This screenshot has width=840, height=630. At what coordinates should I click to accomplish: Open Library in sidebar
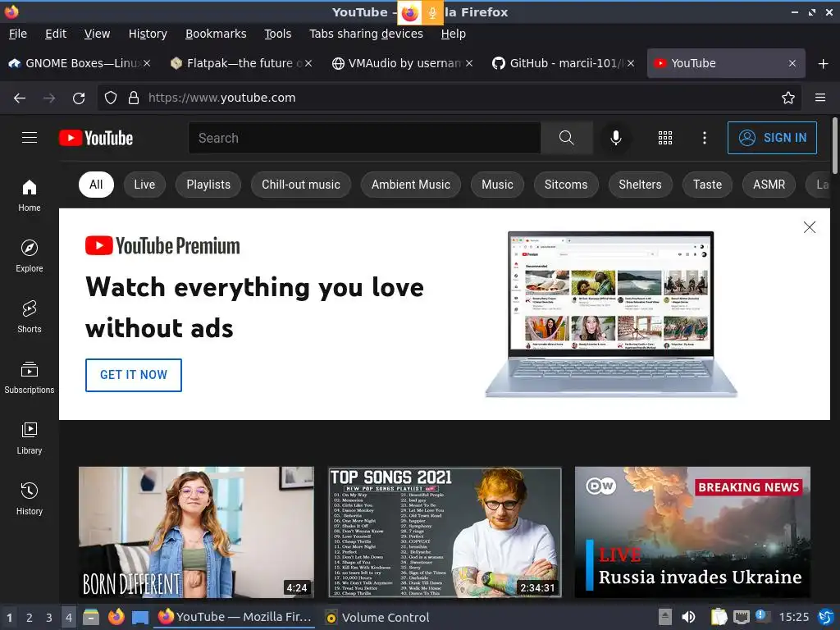(30, 438)
